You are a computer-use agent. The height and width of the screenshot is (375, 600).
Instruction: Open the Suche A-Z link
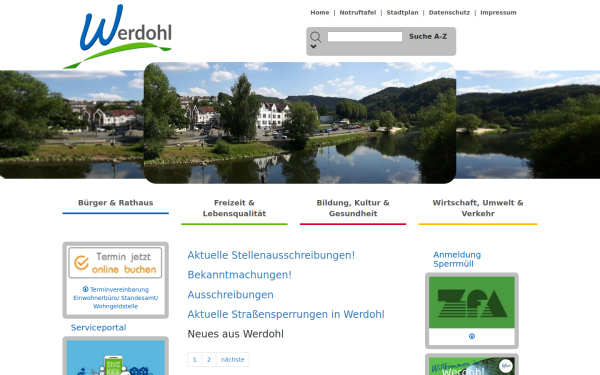pos(428,36)
